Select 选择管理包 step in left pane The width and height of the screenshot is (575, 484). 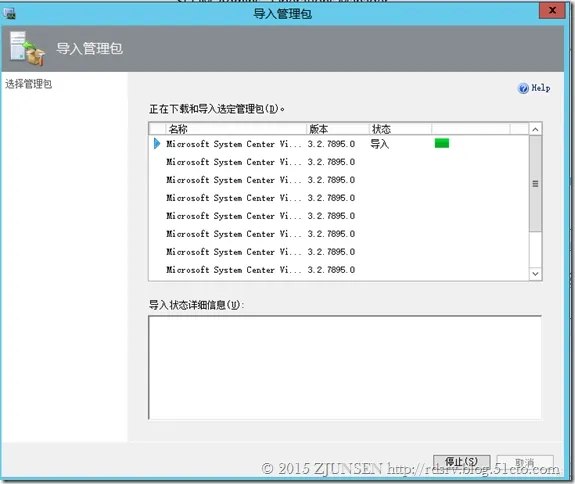28,84
